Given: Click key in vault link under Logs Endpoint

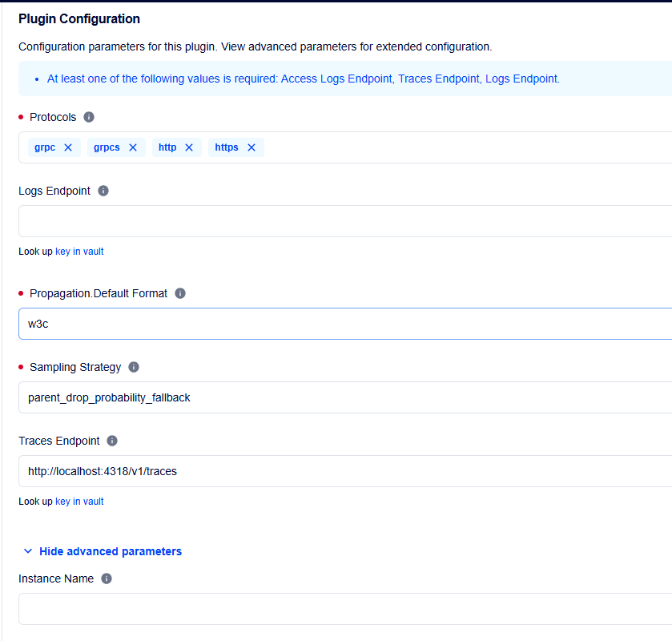Looking at the screenshot, I should (79, 252).
